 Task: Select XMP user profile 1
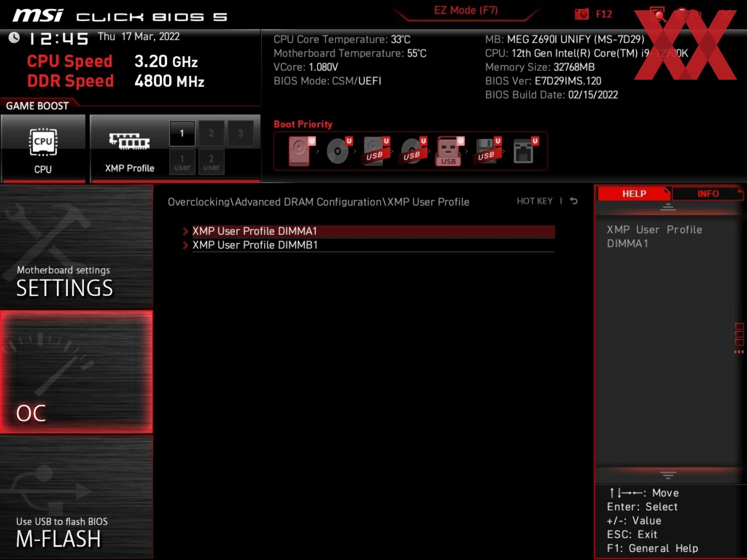point(182,162)
